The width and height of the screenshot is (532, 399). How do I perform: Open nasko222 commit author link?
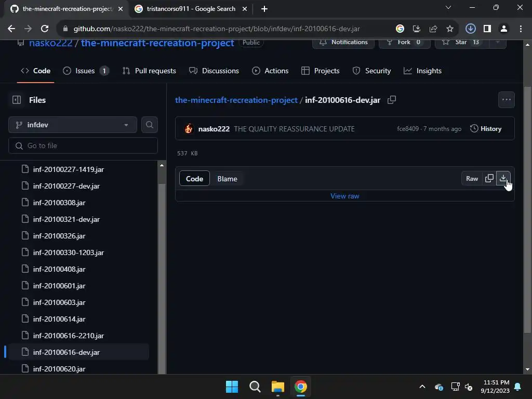[x=214, y=129]
